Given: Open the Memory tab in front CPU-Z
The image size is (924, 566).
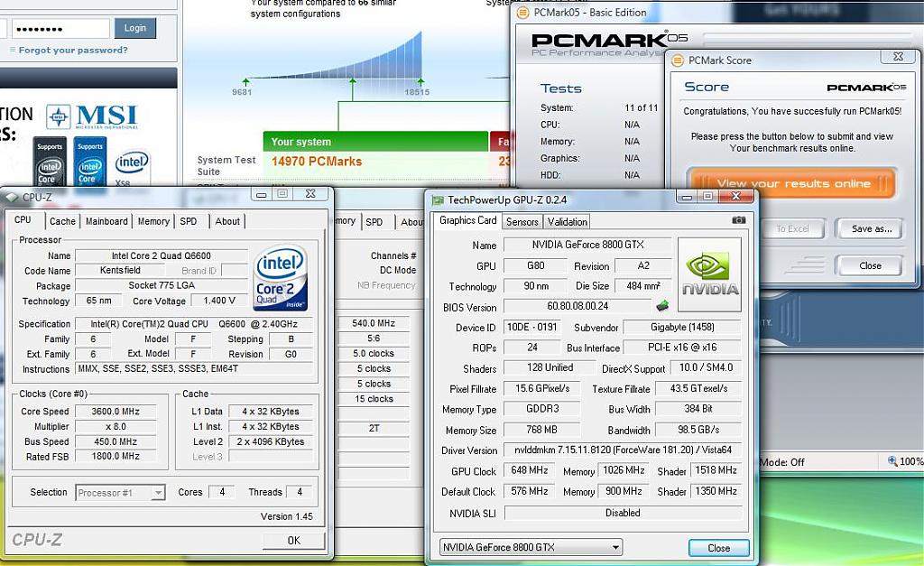Looking at the screenshot, I should pyautogui.click(x=153, y=221).
